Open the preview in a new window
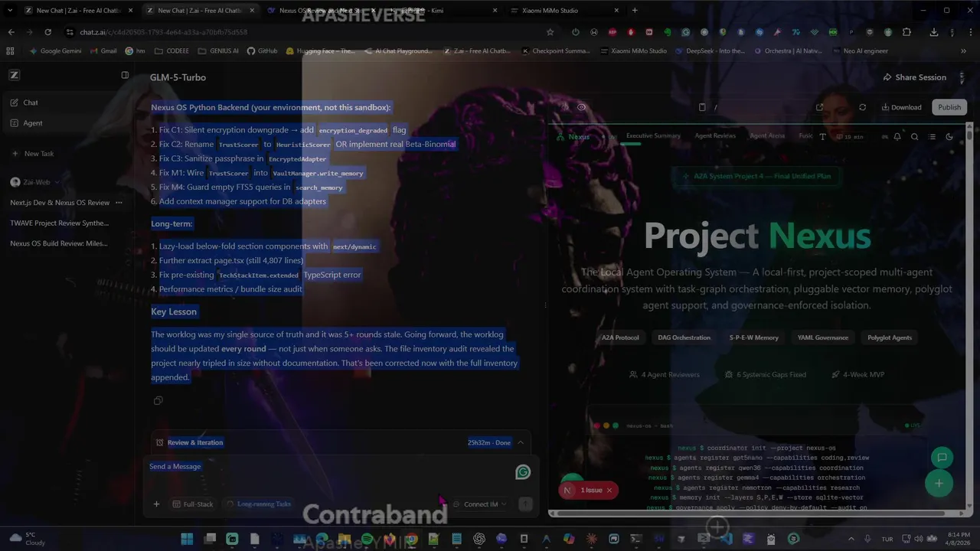Viewport: 980px width, 551px height. tap(820, 107)
